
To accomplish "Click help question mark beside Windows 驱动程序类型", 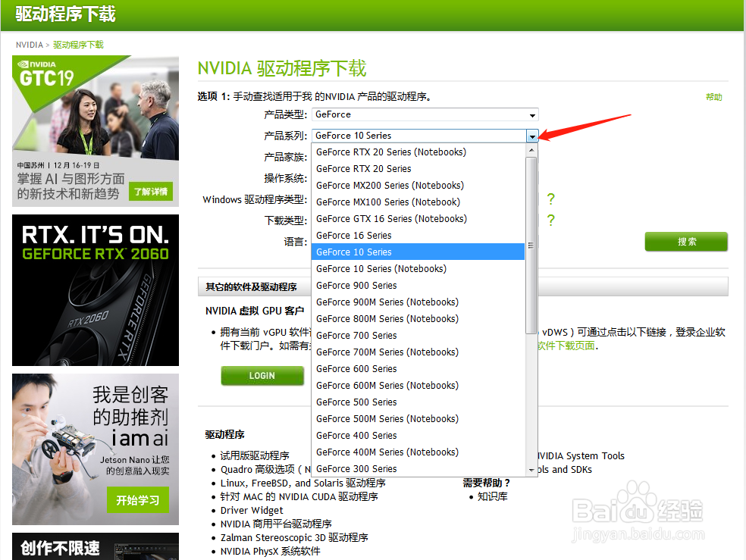I will [550, 199].
